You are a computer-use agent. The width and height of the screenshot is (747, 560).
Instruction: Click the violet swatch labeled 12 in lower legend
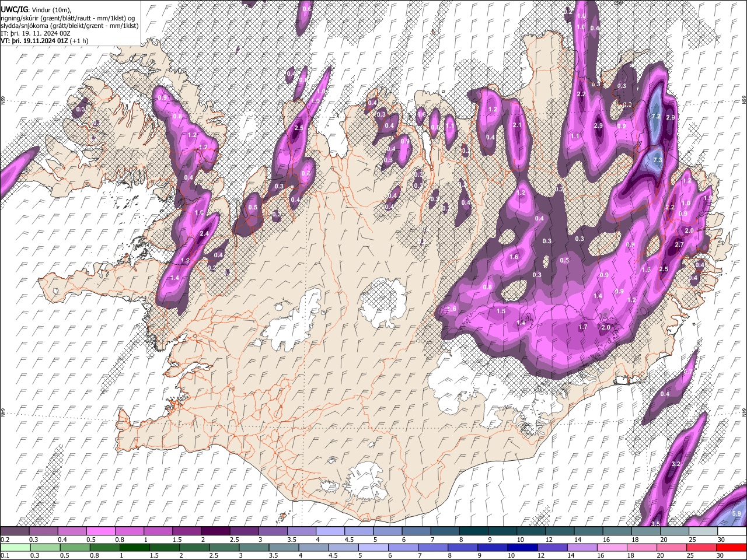point(553,547)
